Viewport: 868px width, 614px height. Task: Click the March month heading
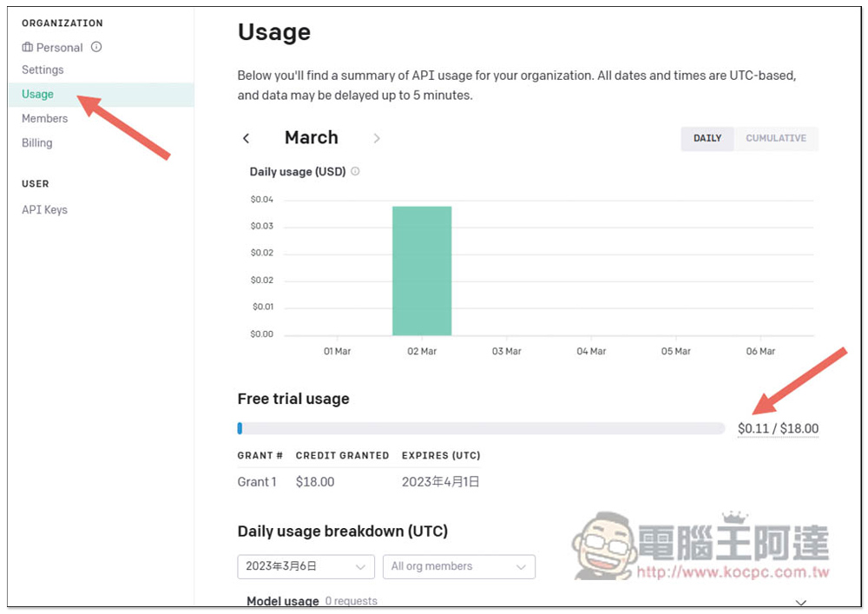tap(311, 138)
